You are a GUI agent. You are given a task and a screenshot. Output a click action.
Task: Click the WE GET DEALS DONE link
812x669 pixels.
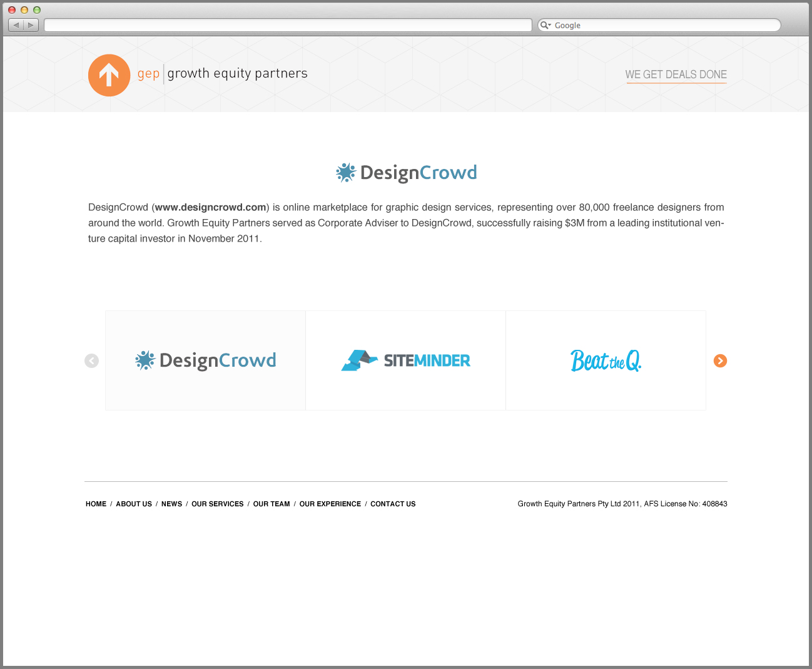click(676, 74)
